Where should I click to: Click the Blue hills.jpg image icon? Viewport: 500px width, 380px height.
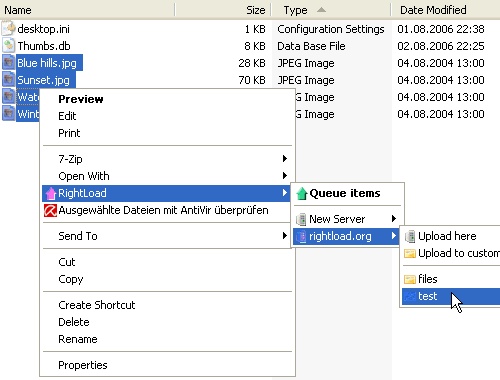click(8, 62)
